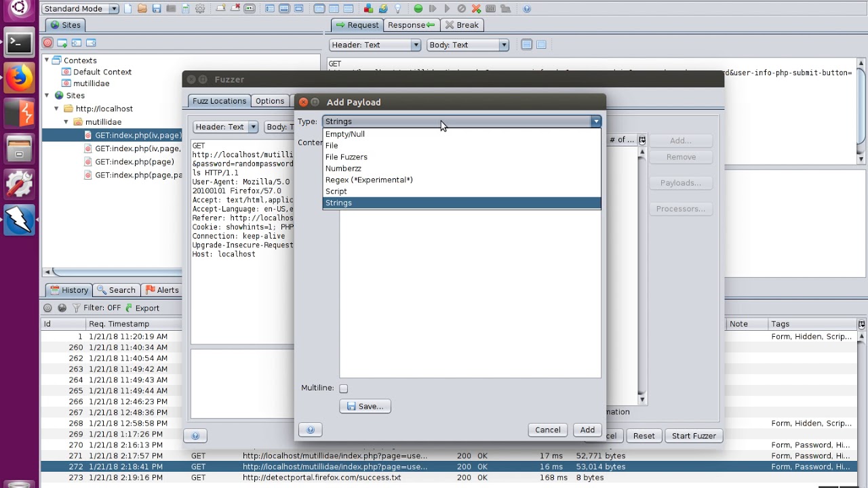Click inside the payload contents text area
868x488 pixels.
pos(470,293)
